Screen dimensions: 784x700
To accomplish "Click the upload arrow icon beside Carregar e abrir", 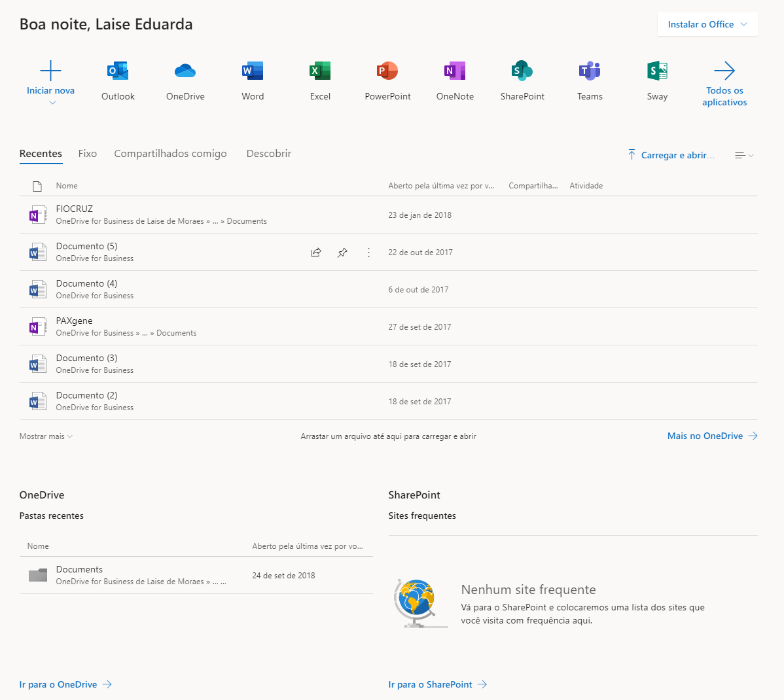I will 632,155.
